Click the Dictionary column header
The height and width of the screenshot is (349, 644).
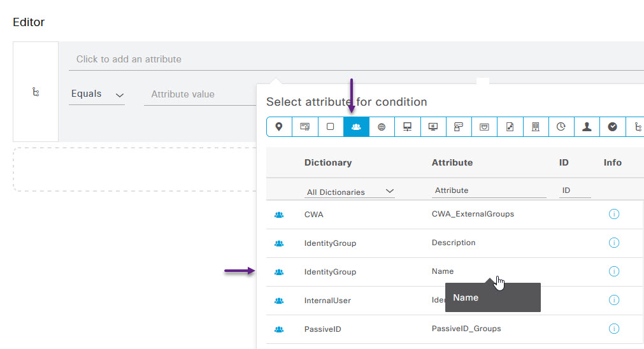click(x=328, y=162)
